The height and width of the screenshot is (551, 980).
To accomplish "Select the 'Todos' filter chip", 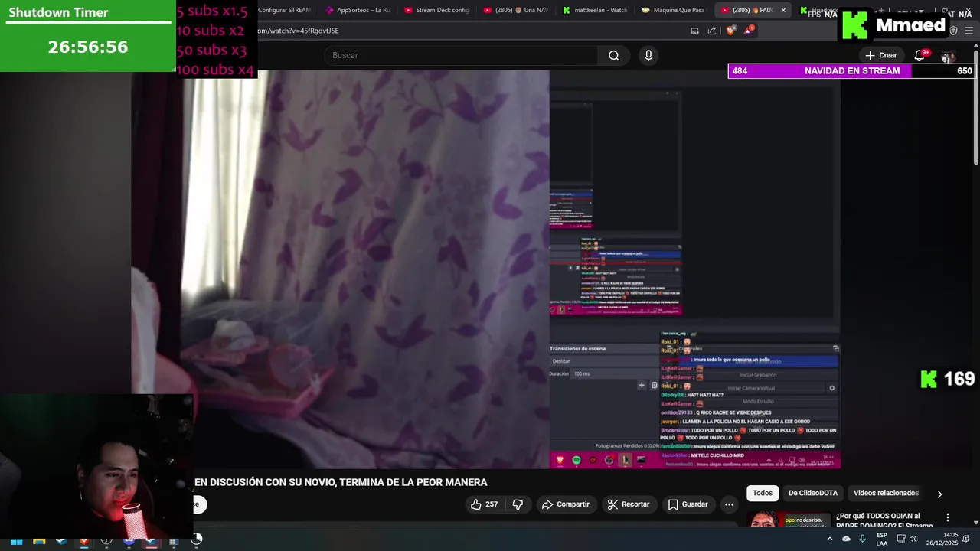I will pyautogui.click(x=763, y=493).
